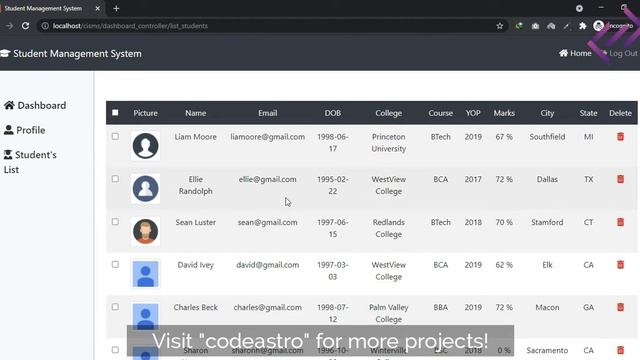Screen dimensions: 640x360
Task: Click the Macon city cell
Action: tap(547, 307)
